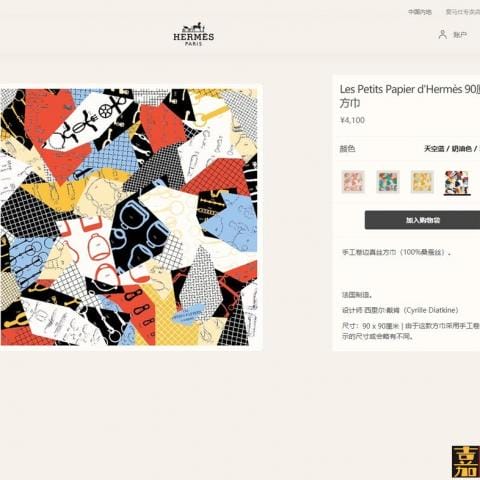Click the Les Petits Papier product title
The width and height of the screenshot is (480, 480).
tap(410, 96)
